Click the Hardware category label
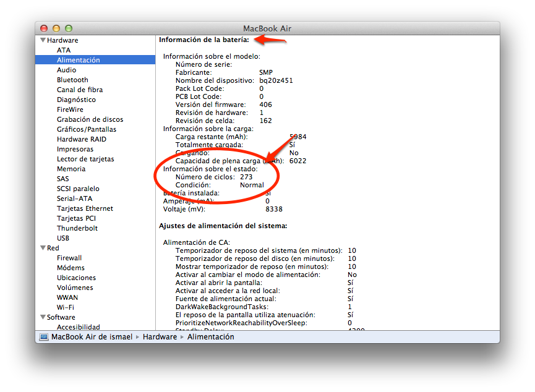 62,40
